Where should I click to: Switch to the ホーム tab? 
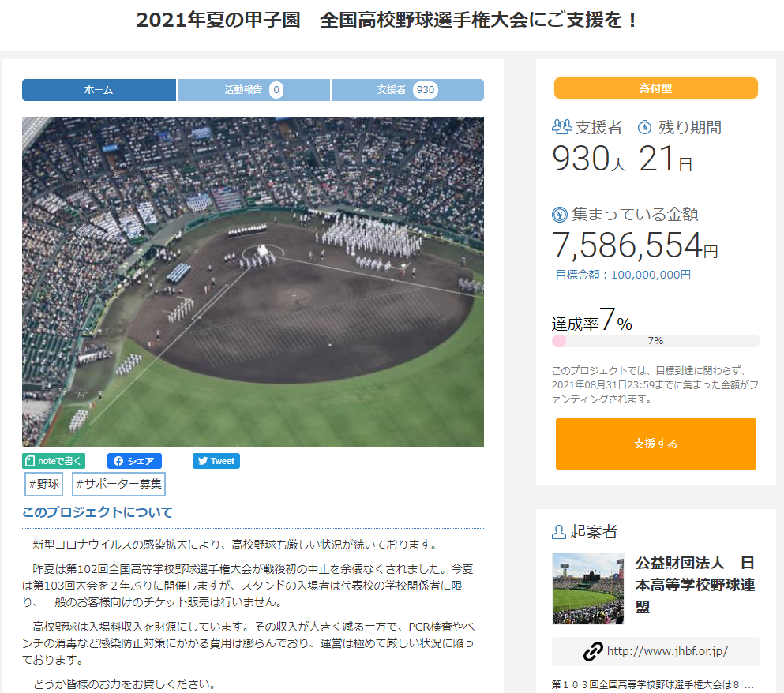[99, 90]
